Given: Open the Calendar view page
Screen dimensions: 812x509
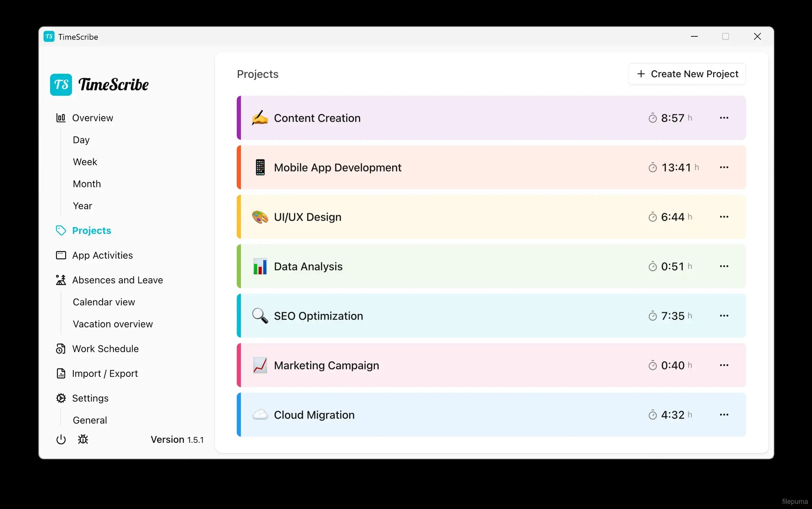Looking at the screenshot, I should point(104,302).
